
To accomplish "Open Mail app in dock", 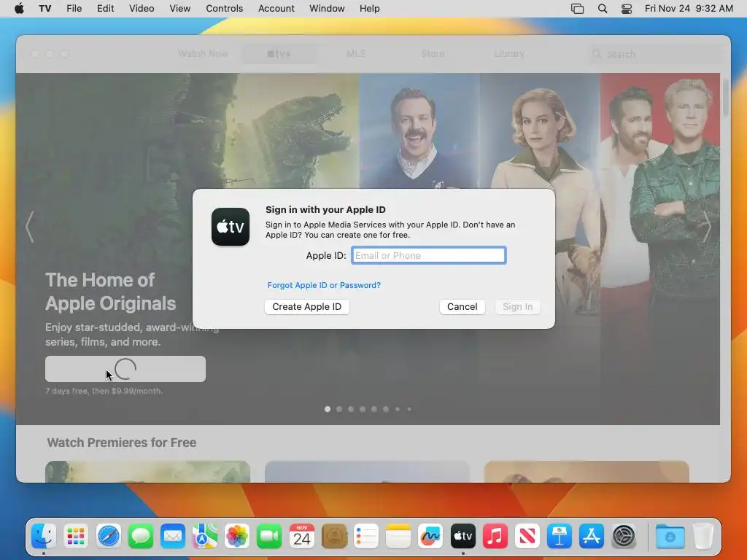I will (173, 536).
